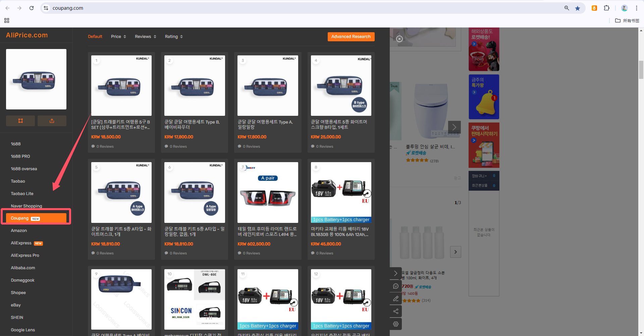644x336 pixels.
Task: Sort results by Price
Action: click(118, 37)
